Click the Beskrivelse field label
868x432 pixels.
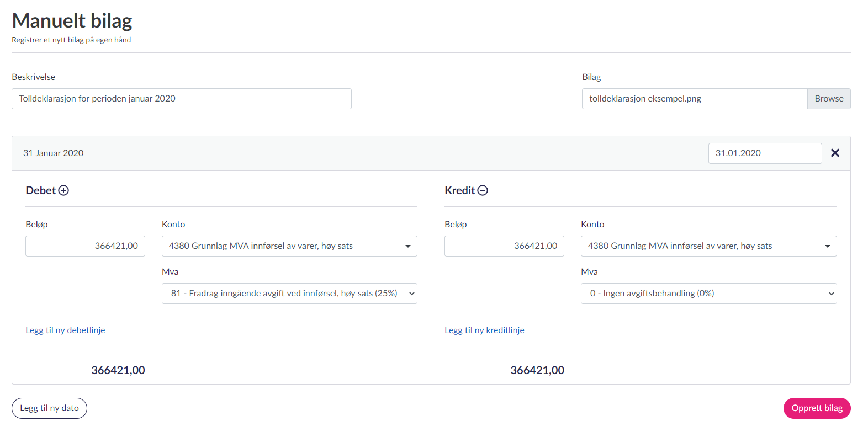[34, 77]
